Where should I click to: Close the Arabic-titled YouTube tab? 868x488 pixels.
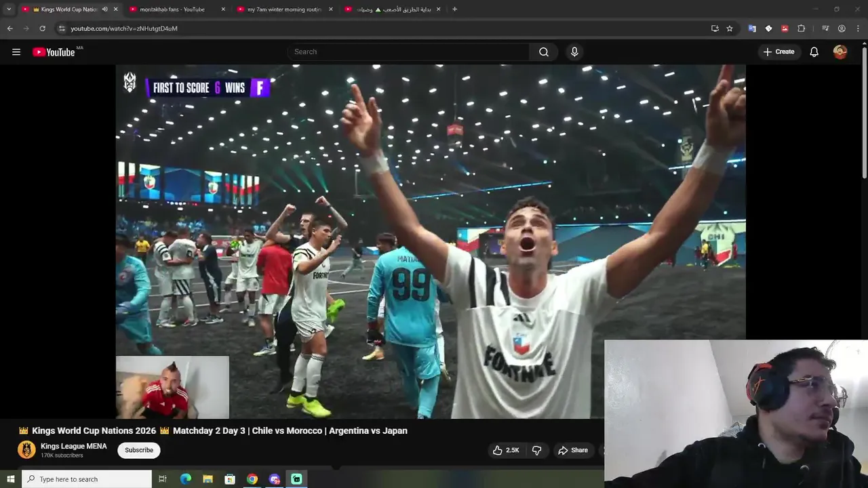[439, 9]
